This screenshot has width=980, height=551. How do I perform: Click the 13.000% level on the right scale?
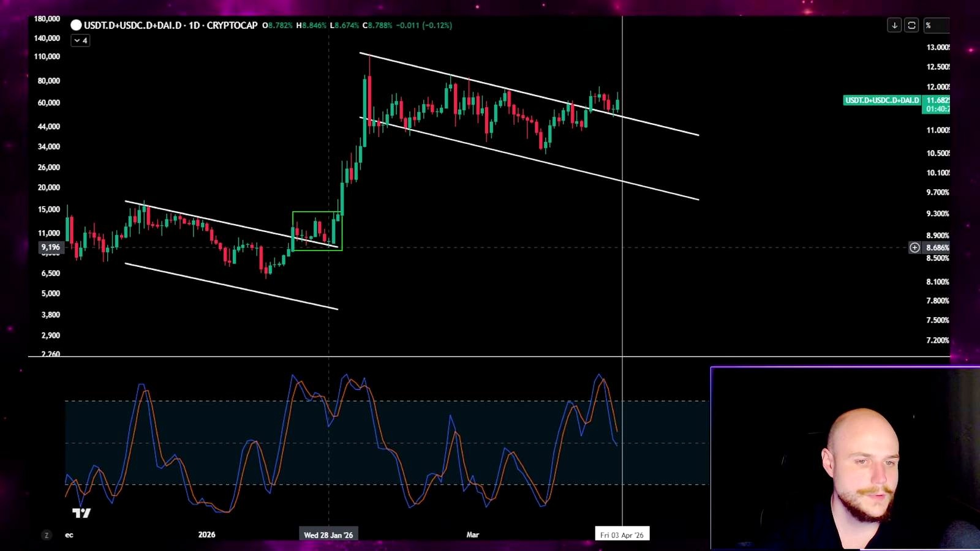coord(938,47)
